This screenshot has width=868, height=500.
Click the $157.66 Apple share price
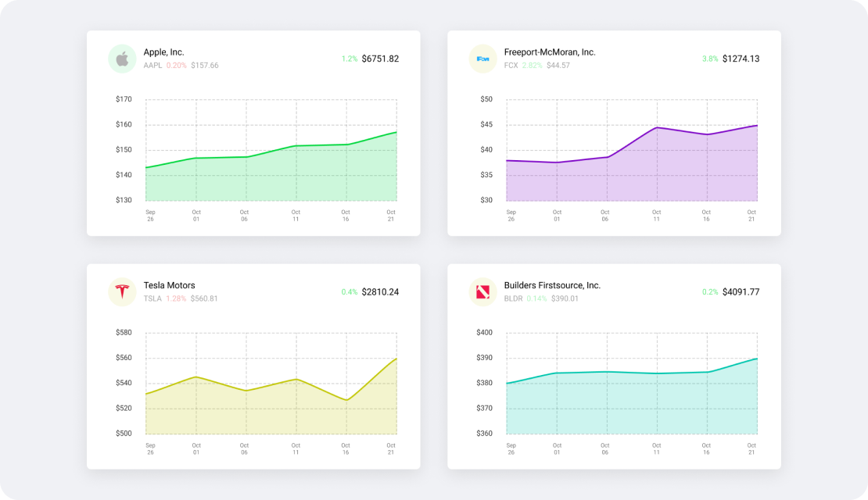tap(205, 66)
